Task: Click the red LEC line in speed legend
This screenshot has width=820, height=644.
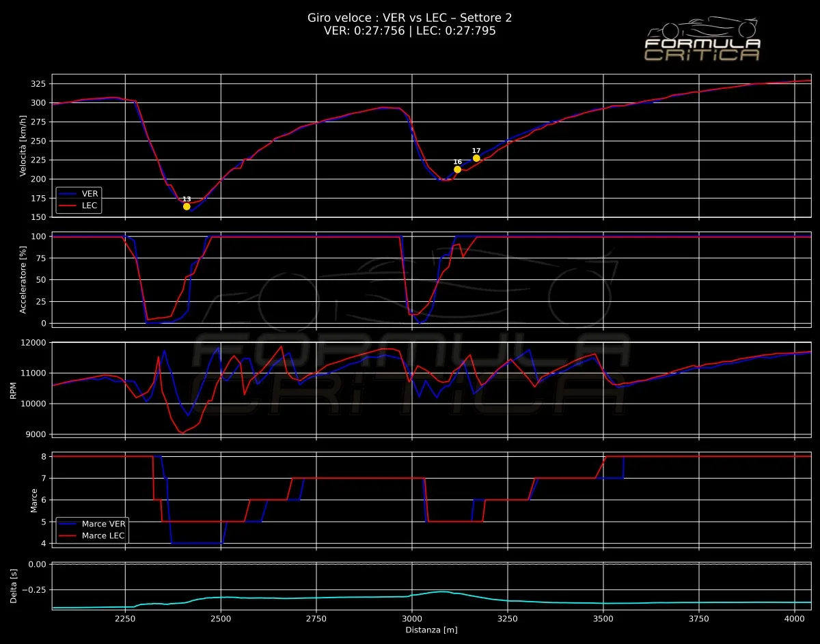Action: [x=68, y=205]
